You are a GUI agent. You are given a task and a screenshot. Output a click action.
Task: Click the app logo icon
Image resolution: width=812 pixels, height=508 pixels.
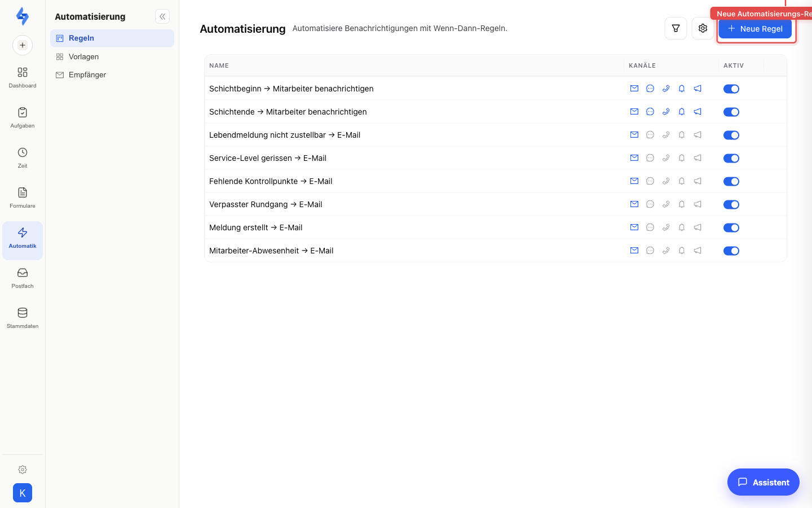click(x=23, y=16)
